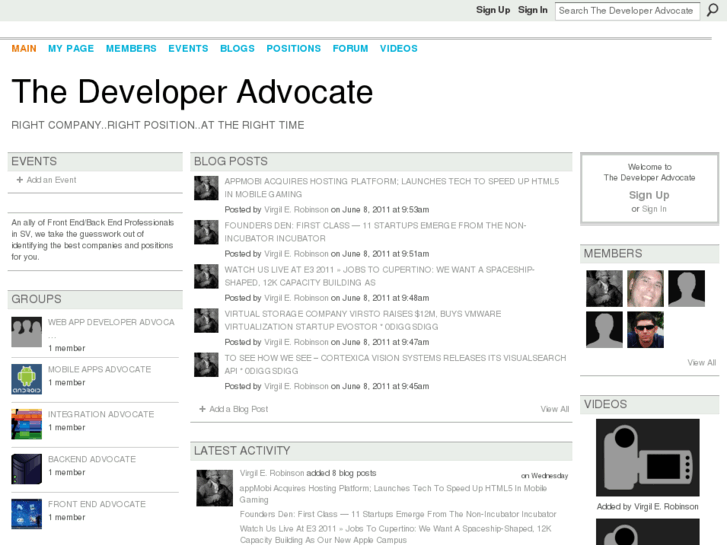Open second-row default silhouette member avatar
Viewport: 727px width, 545px height.
pos(604,330)
